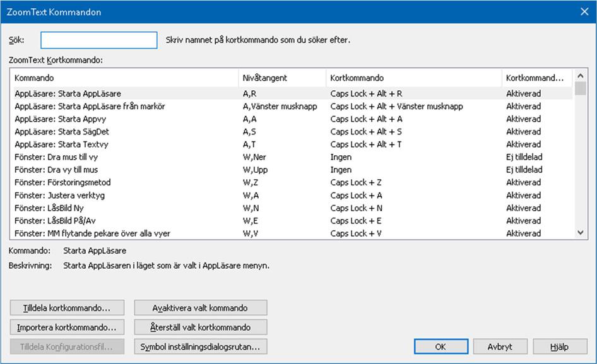Click 'Ingen' in the 'Dra mus till vy' row
The height and width of the screenshot is (364, 597).
pyautogui.click(x=341, y=157)
